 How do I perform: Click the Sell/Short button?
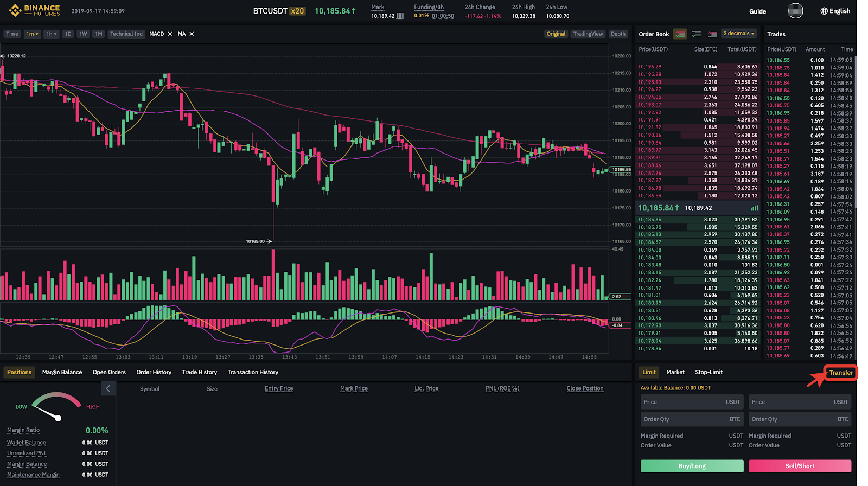pyautogui.click(x=800, y=466)
